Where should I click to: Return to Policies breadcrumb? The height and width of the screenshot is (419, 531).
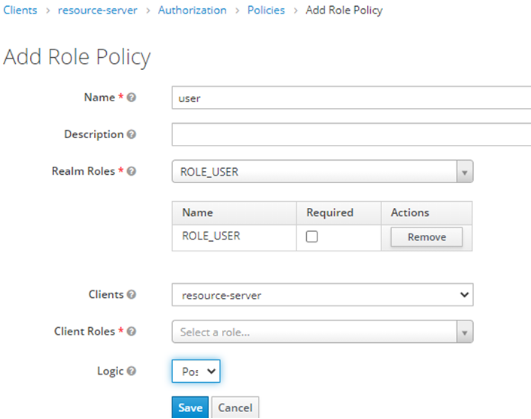point(266,10)
